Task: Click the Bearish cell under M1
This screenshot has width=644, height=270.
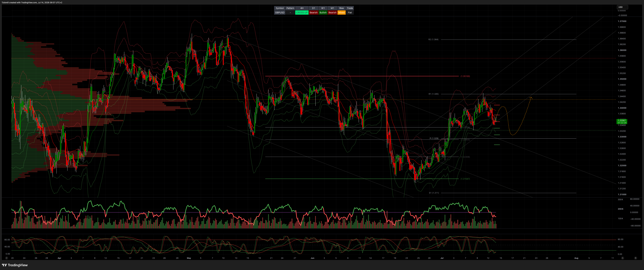Action: [332, 13]
